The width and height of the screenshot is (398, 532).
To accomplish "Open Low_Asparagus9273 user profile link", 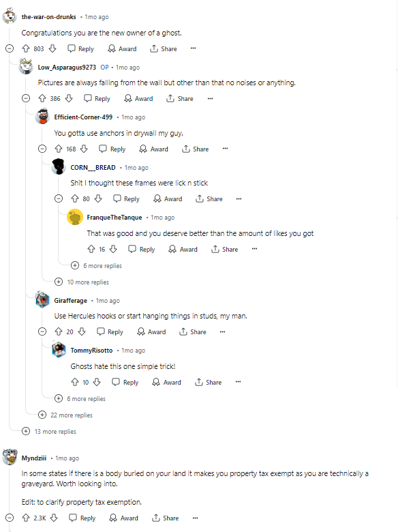I will [67, 67].
